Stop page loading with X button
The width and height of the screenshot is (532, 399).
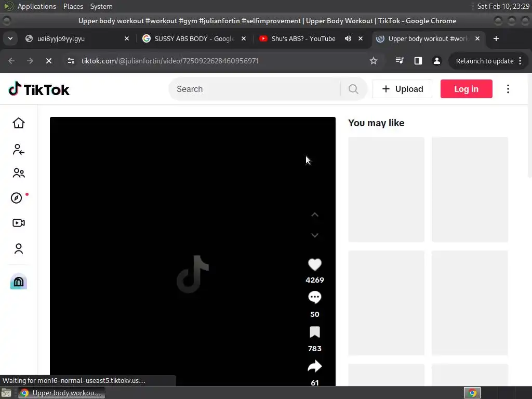tap(48, 61)
